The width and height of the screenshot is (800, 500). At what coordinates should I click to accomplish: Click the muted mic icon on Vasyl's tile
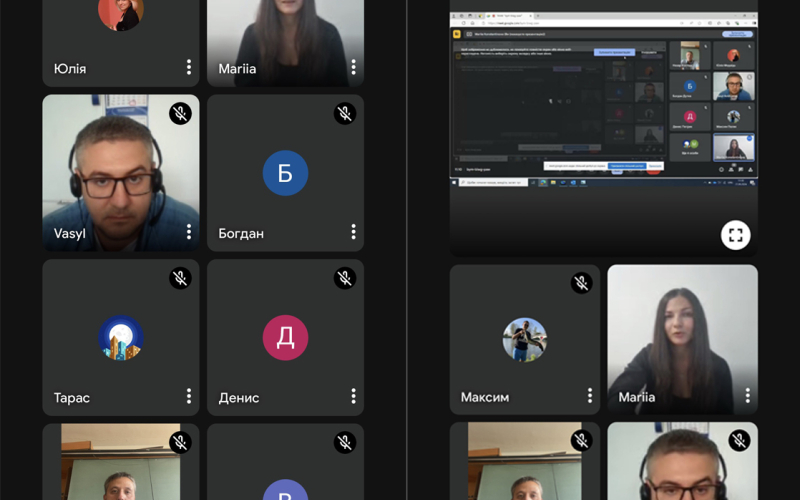(x=180, y=113)
